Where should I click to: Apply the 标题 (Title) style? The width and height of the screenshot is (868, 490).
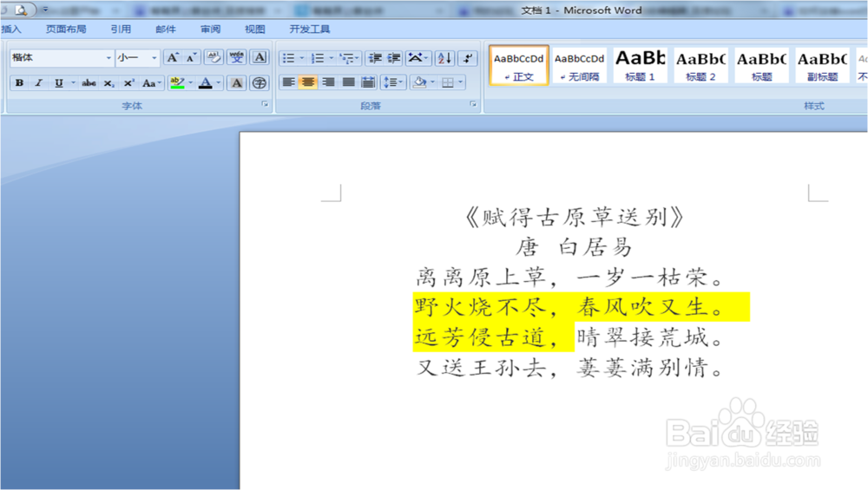762,66
